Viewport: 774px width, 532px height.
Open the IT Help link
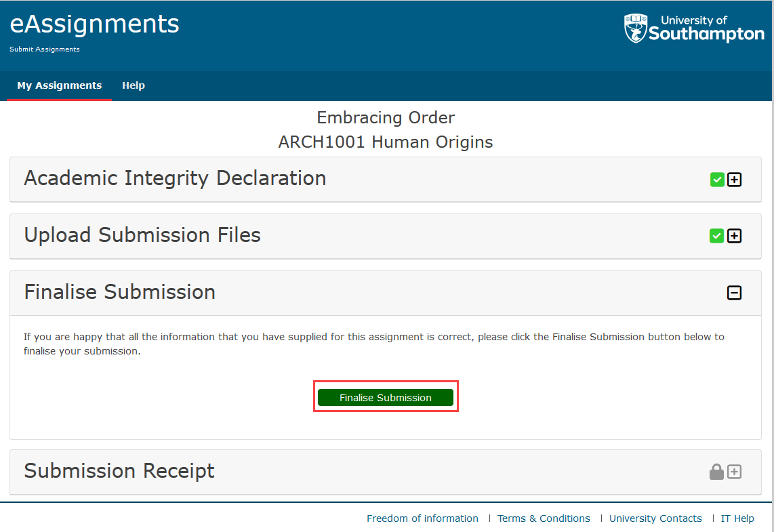pos(737,518)
